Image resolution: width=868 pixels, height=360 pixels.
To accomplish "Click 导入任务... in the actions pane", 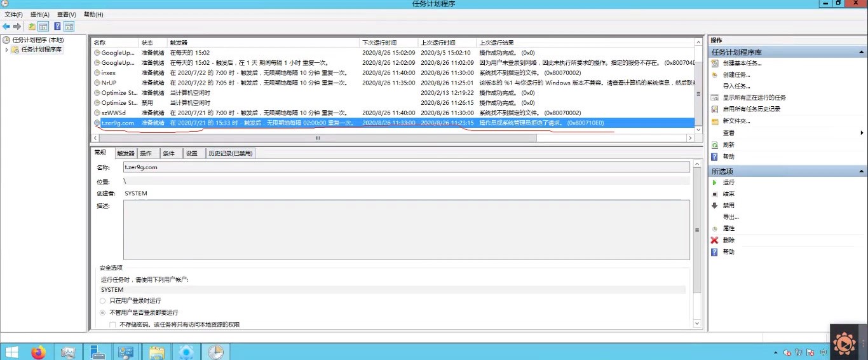I will (x=736, y=86).
